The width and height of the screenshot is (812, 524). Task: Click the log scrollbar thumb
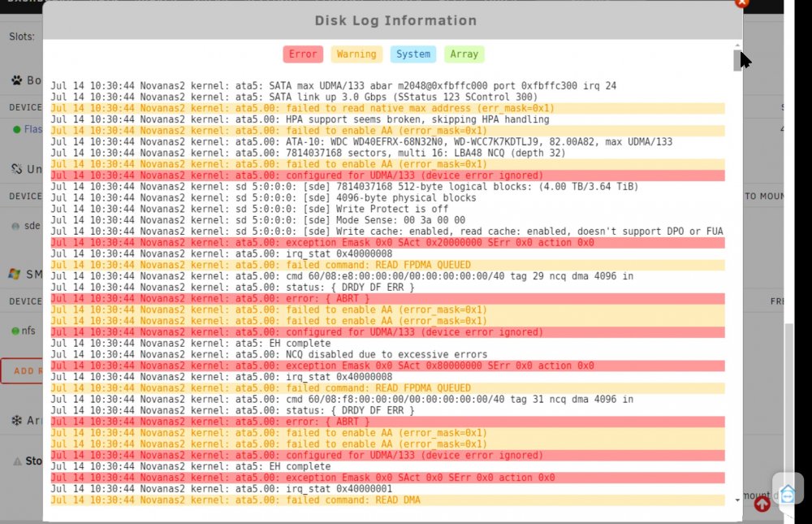(x=737, y=61)
